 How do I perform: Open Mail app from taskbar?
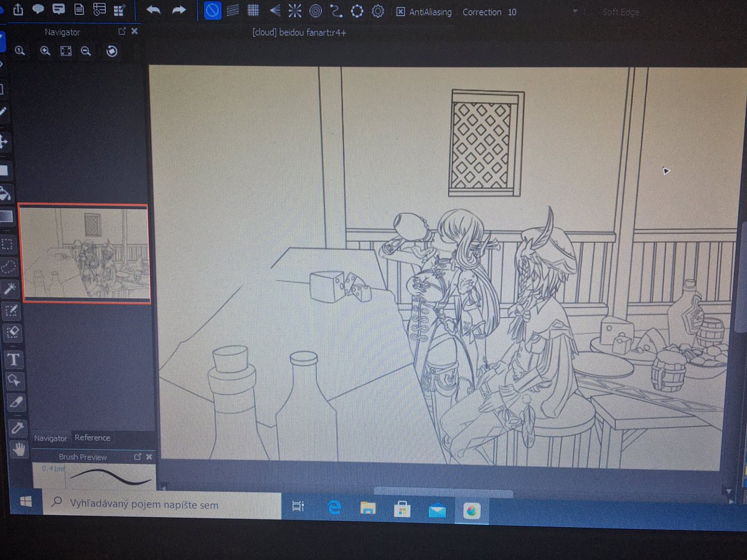(x=437, y=511)
